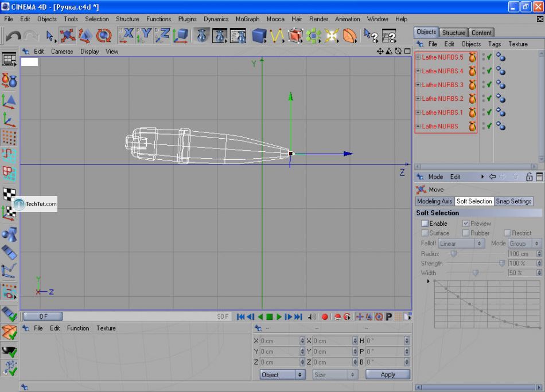Select the Points mode icon in sidebar

[9, 138]
